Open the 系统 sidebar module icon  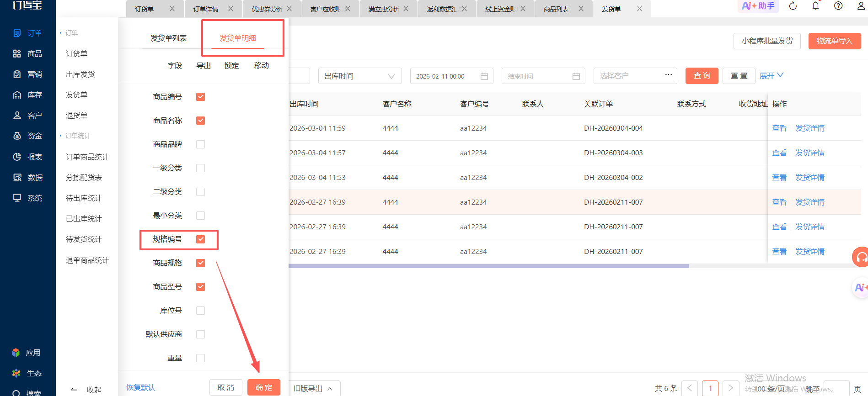click(17, 198)
